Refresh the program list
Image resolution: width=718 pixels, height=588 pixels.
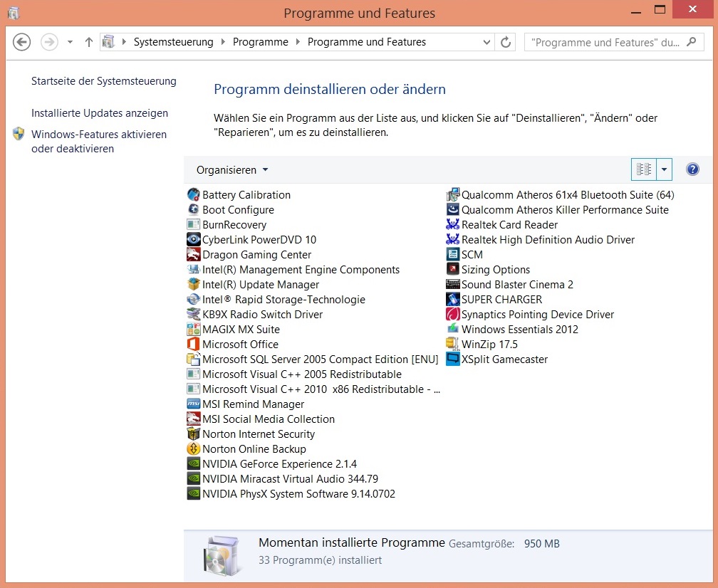click(x=506, y=42)
